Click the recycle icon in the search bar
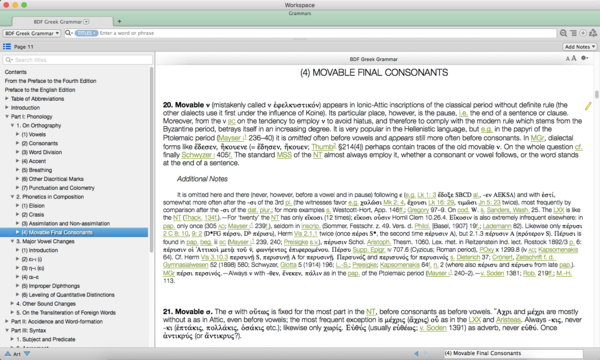Viewport: 600px width, 360px height. tap(593, 33)
